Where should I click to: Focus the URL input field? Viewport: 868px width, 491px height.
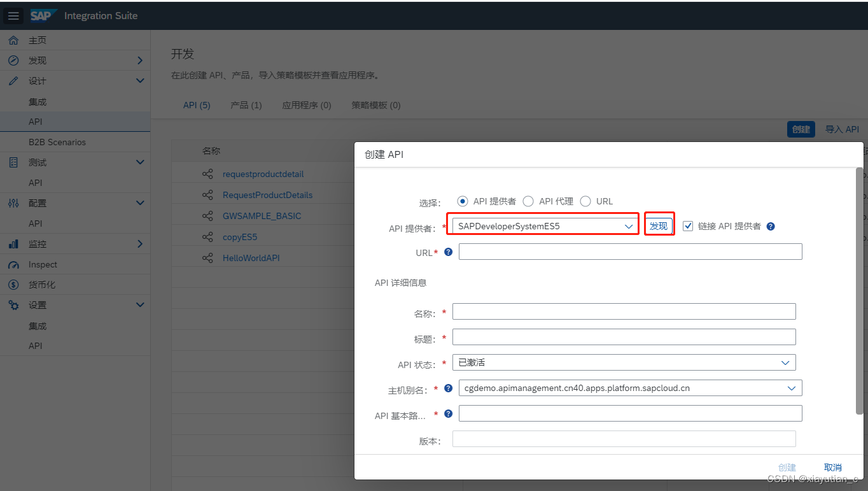pyautogui.click(x=631, y=252)
